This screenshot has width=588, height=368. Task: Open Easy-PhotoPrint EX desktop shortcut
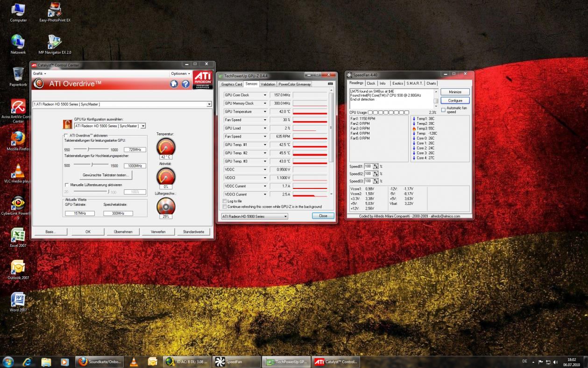(x=55, y=13)
